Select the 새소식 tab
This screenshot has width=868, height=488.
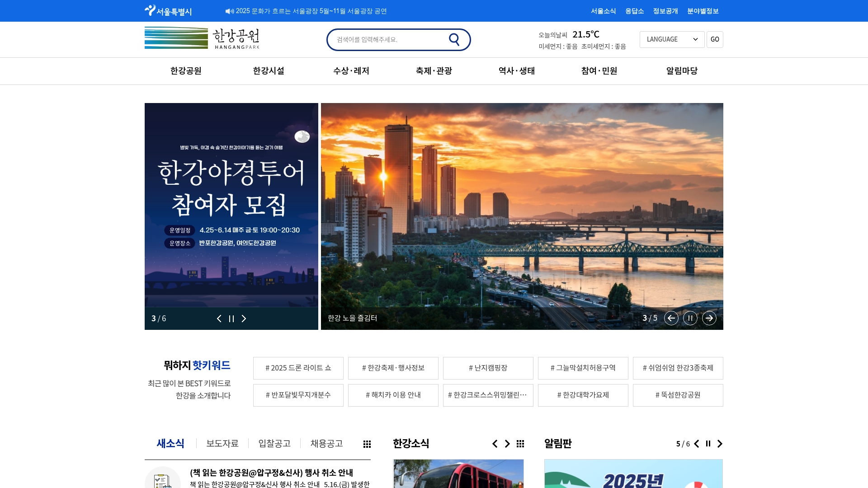(170, 443)
